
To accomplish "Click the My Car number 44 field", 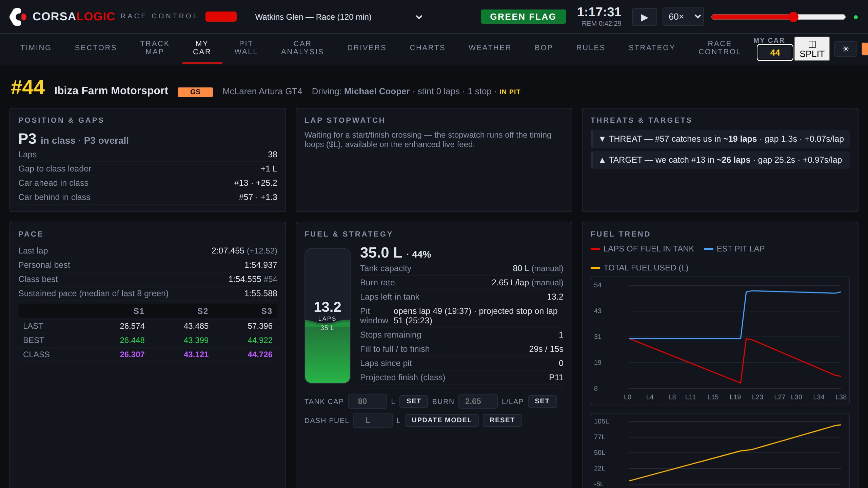I will click(x=775, y=53).
